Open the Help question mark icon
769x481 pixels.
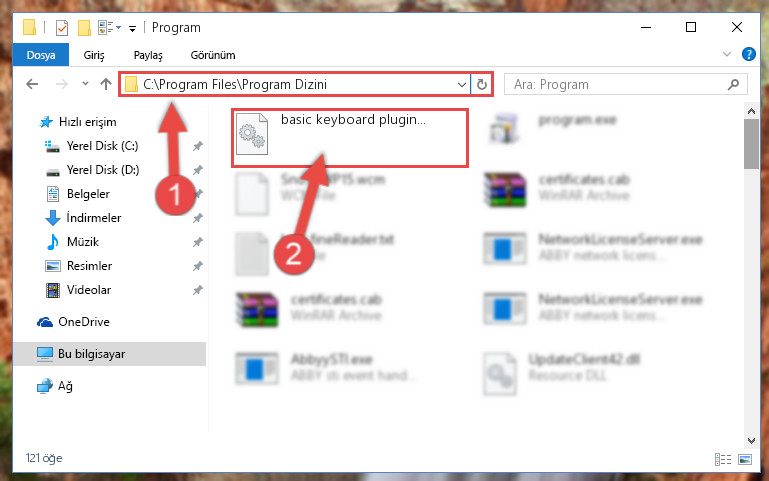pos(748,54)
